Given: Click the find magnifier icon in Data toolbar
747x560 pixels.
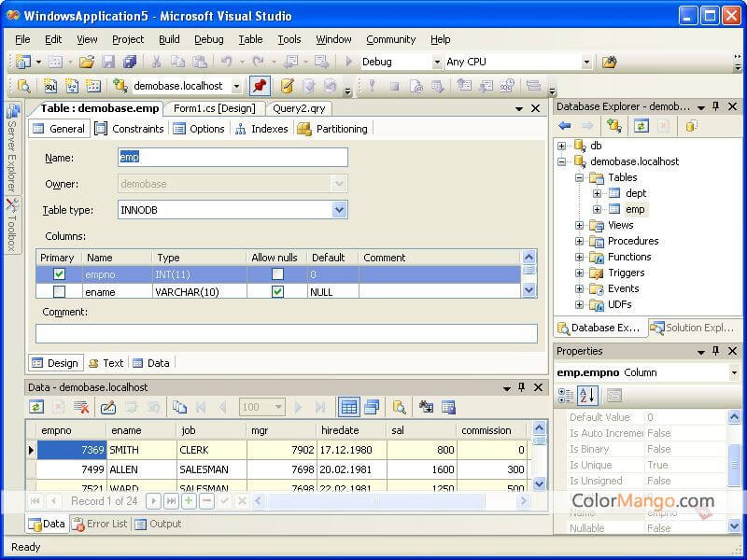Looking at the screenshot, I should pyautogui.click(x=399, y=407).
